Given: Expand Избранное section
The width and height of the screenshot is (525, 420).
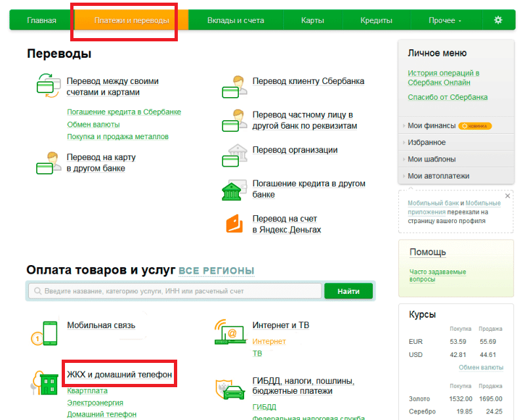Looking at the screenshot, I should [427, 142].
